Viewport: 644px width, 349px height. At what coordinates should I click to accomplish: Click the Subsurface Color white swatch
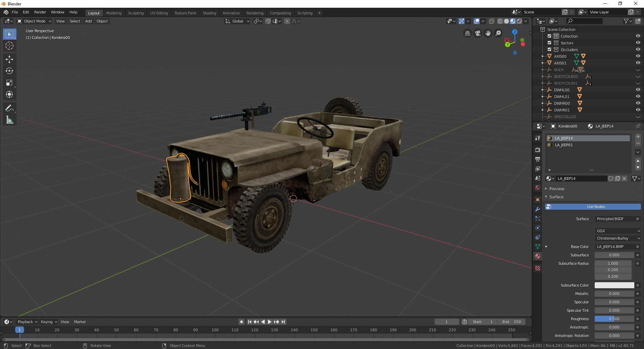click(x=614, y=285)
